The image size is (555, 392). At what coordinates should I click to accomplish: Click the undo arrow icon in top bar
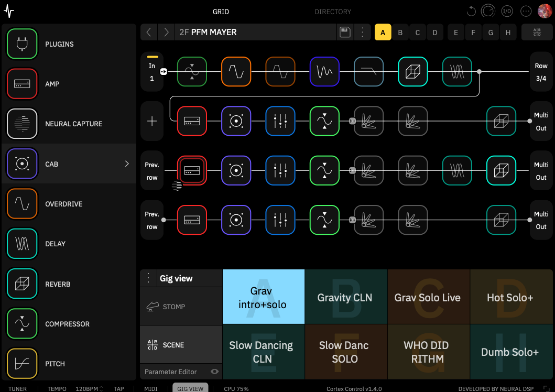pos(471,11)
